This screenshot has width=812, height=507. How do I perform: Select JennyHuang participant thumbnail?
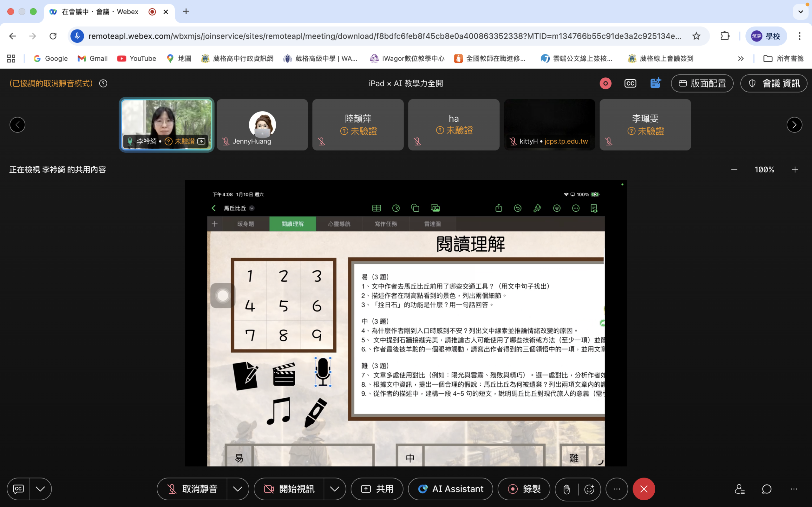[x=262, y=125]
